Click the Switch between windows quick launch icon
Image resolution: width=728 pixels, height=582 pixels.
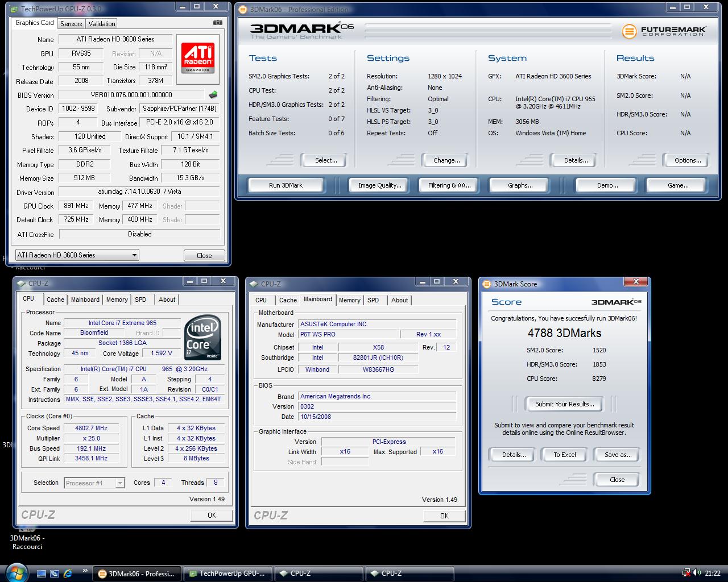(x=55, y=573)
